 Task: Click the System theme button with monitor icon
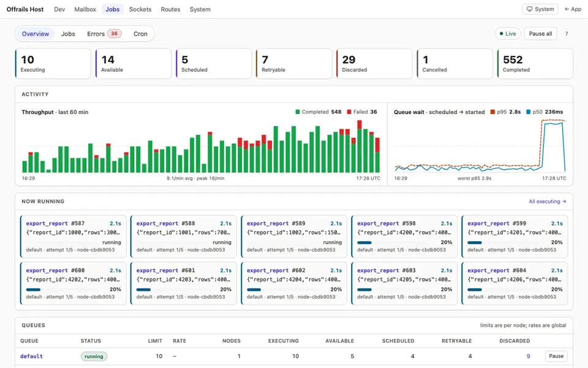540,9
